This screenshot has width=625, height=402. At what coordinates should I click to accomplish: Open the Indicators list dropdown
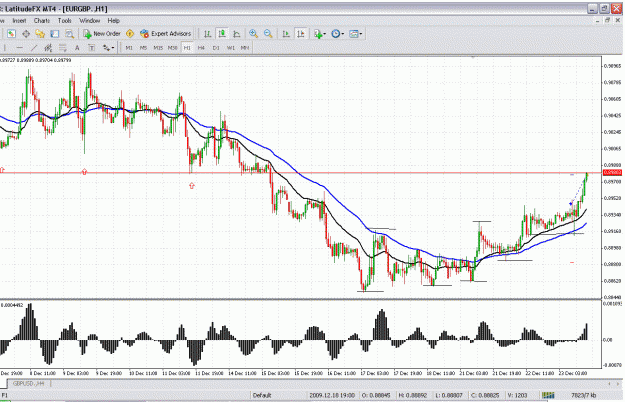click(320, 34)
